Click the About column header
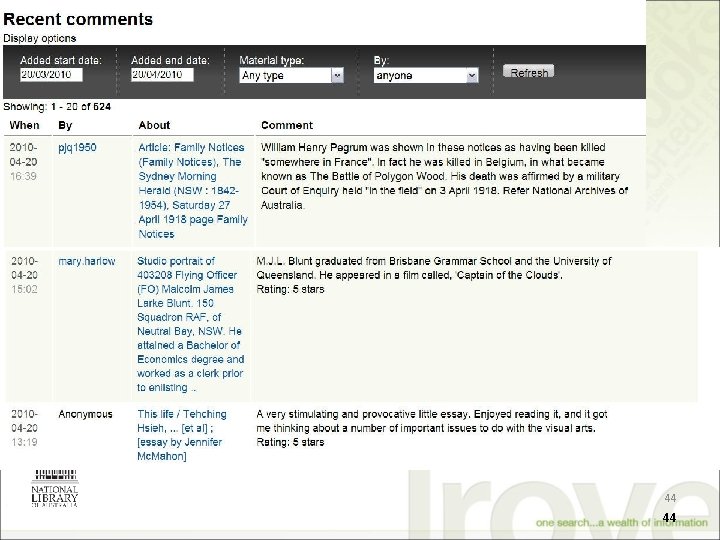The width and height of the screenshot is (720, 540). (x=155, y=125)
